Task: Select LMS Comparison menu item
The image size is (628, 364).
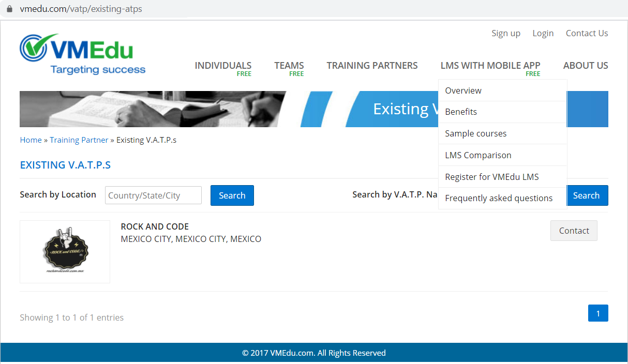Action: (x=478, y=155)
